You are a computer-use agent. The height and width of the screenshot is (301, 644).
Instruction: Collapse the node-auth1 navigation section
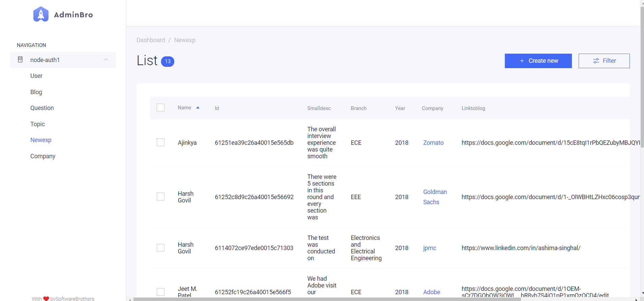click(106, 59)
